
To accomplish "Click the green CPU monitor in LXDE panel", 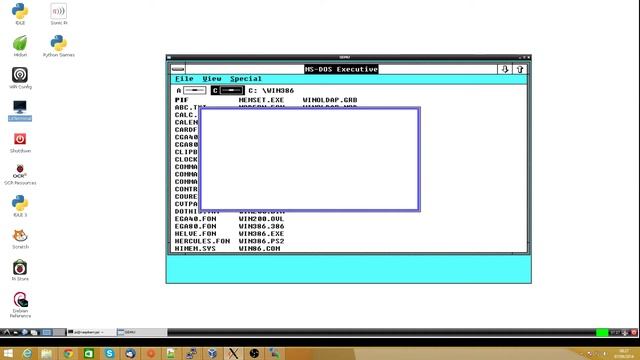I will click(x=602, y=333).
